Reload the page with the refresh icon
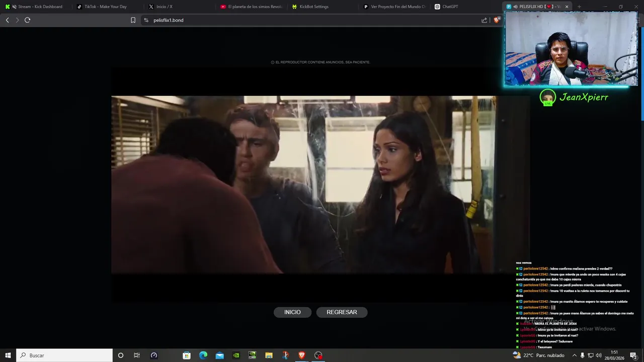Screen dimensions: 644x362 27,20
